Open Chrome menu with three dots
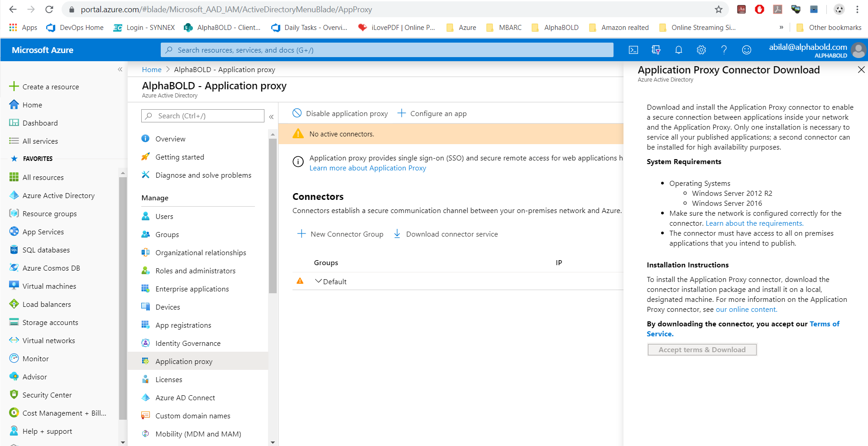The height and width of the screenshot is (446, 868). coord(857,9)
